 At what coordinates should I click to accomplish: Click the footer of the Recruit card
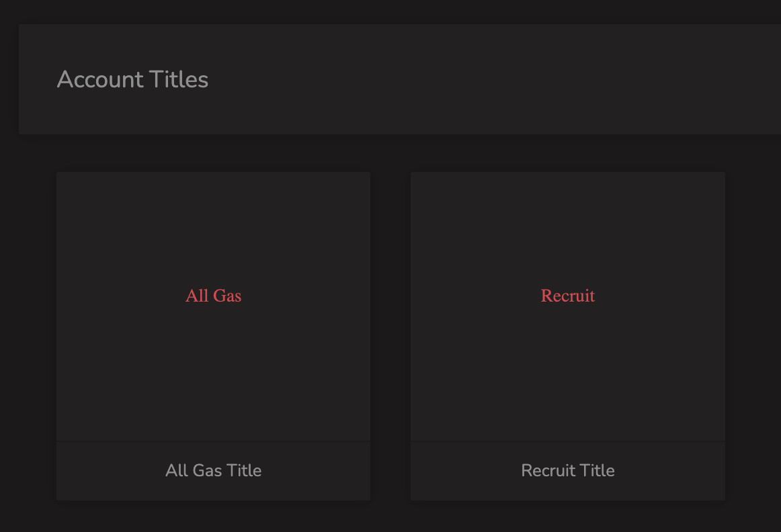click(568, 471)
